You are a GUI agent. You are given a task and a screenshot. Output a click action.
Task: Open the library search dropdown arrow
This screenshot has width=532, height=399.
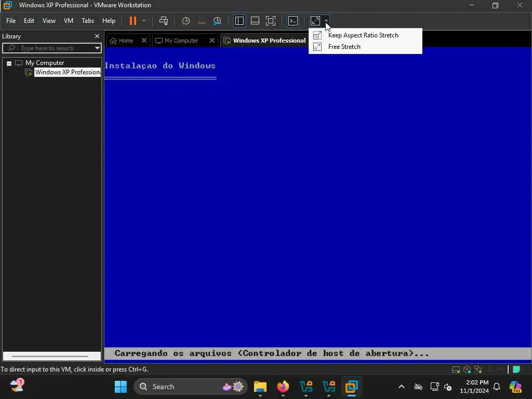(97, 48)
